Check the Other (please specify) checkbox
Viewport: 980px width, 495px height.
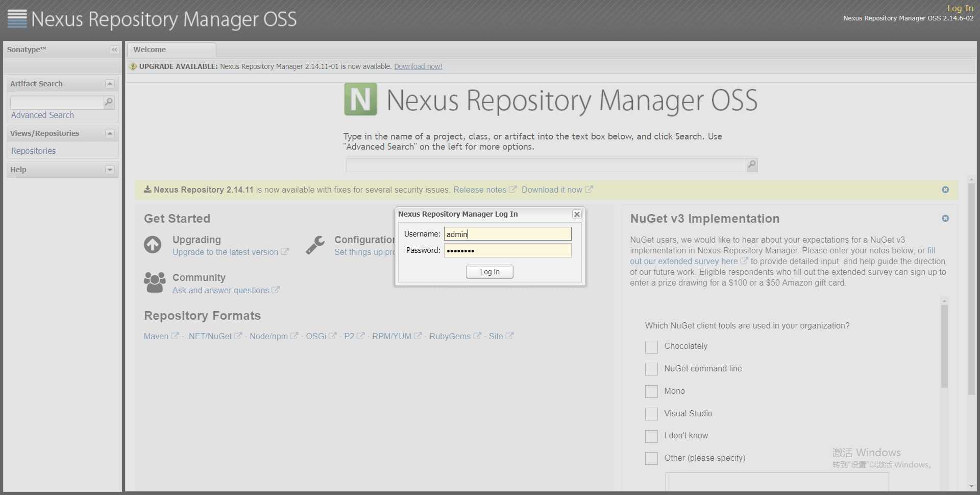(651, 458)
